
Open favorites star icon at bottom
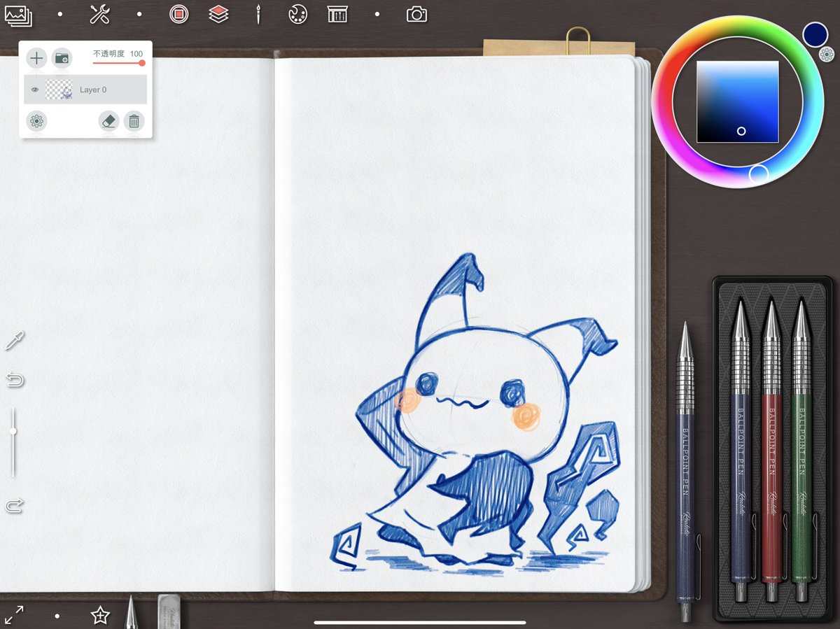100,615
